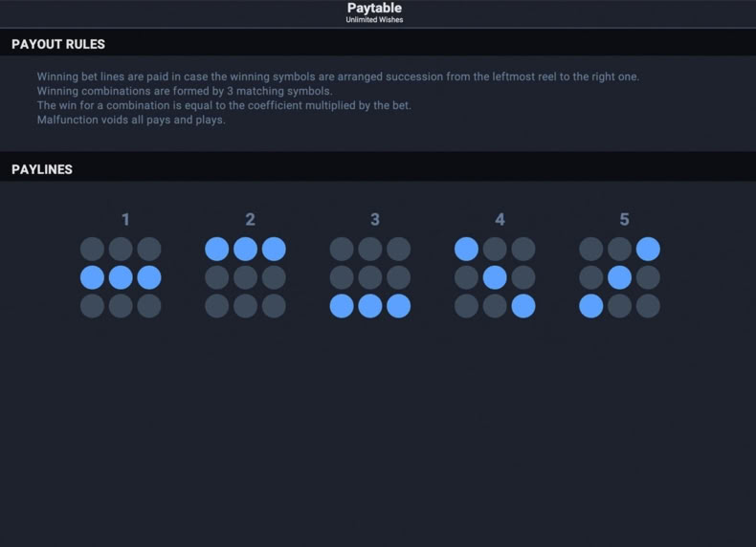Click the payline 1 grid diagram

click(x=121, y=277)
